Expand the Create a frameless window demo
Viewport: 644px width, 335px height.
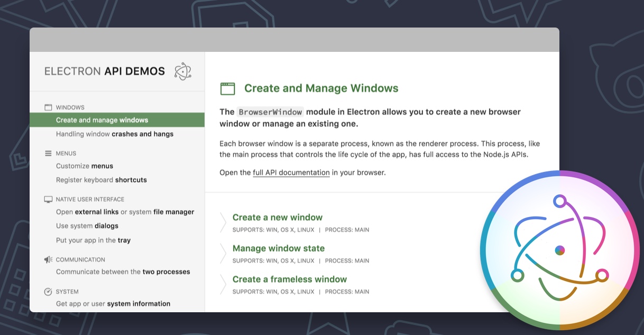pos(290,279)
